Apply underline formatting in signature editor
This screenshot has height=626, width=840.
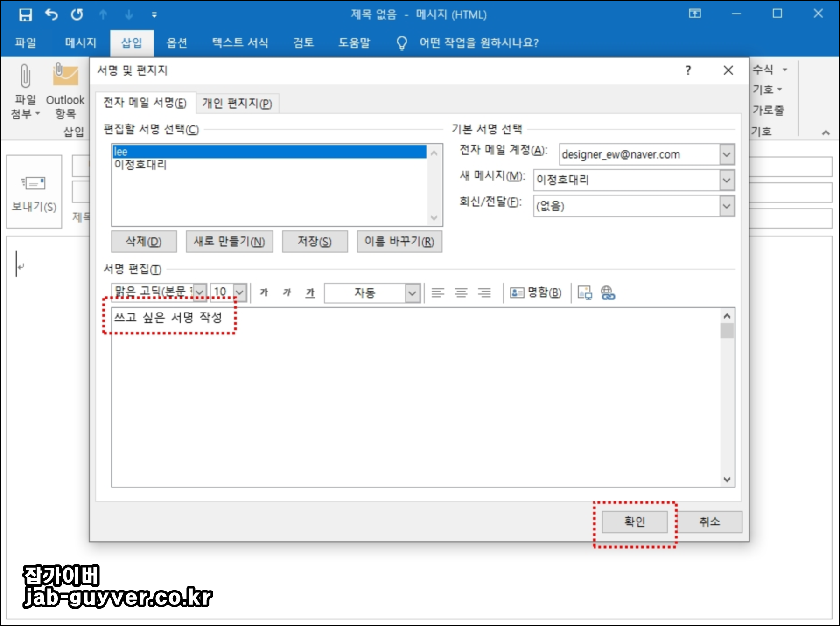pyautogui.click(x=309, y=293)
